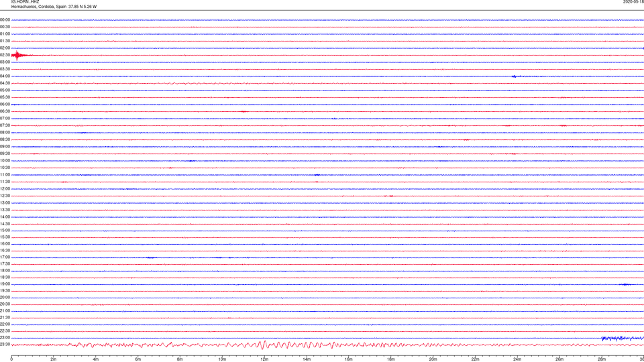
Task: Click the 28m tick on time axis
Action: click(602, 359)
